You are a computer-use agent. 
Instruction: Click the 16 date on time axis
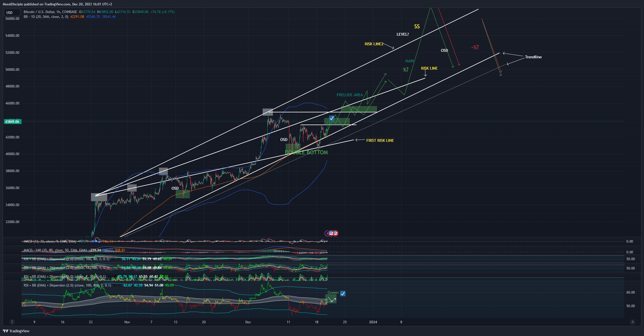[63, 322]
